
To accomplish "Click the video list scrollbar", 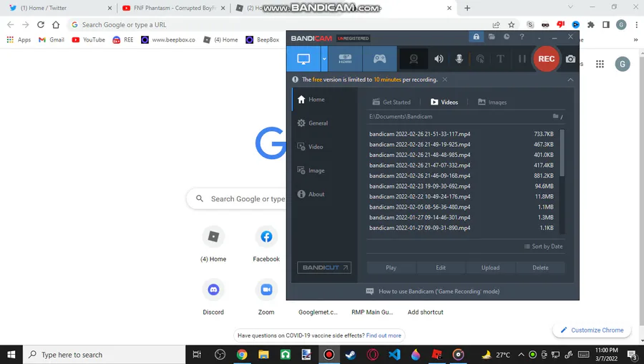I will pyautogui.click(x=562, y=153).
